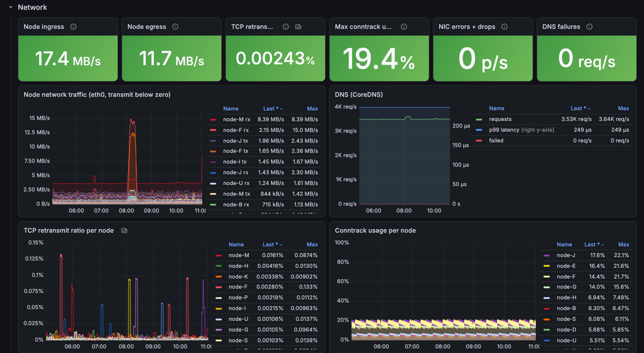Screen dimensions: 644x353
Task: Toggle node-F rx series in traffic legend
Action: [x=236, y=130]
